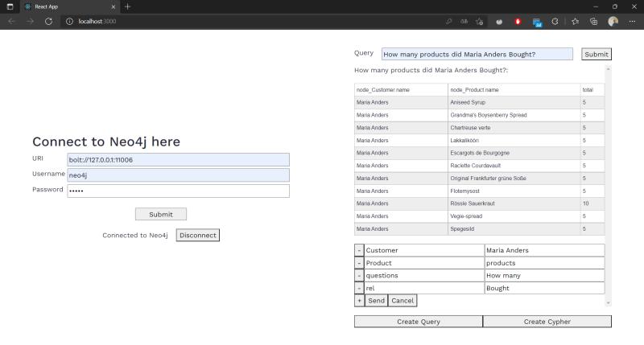Open a new browser tab
This screenshot has width=644, height=345.
[x=127, y=6]
